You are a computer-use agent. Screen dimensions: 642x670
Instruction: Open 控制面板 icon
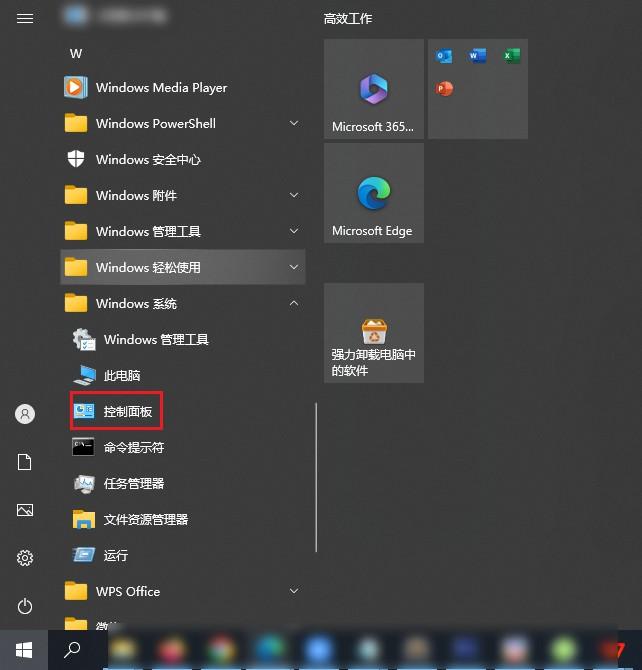[84, 411]
